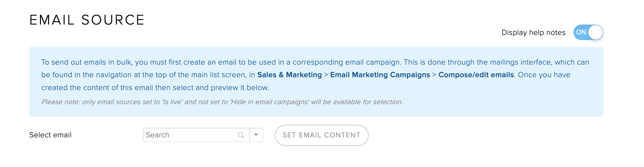Click the 'Hide in email campaigns' quoted text
This screenshot has height=167, width=644.
click(269, 102)
